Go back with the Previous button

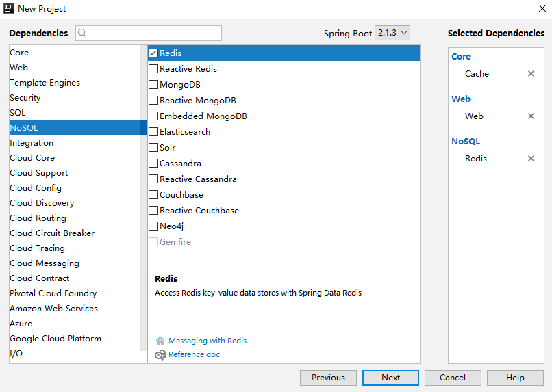click(x=328, y=378)
